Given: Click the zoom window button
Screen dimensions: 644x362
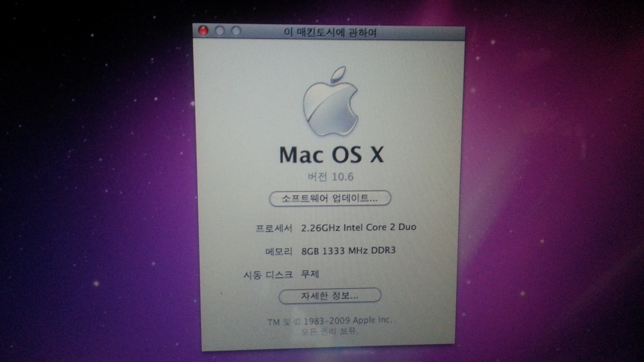Looking at the screenshot, I should pyautogui.click(x=236, y=31).
